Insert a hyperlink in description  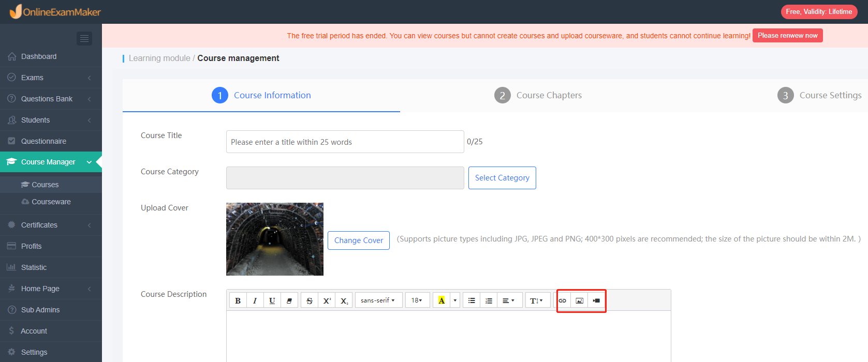click(563, 300)
